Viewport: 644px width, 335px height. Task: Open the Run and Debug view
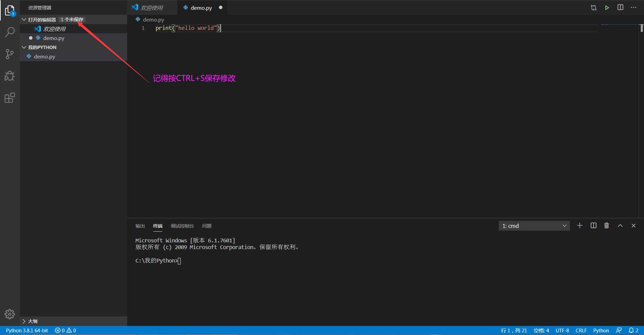[x=10, y=76]
